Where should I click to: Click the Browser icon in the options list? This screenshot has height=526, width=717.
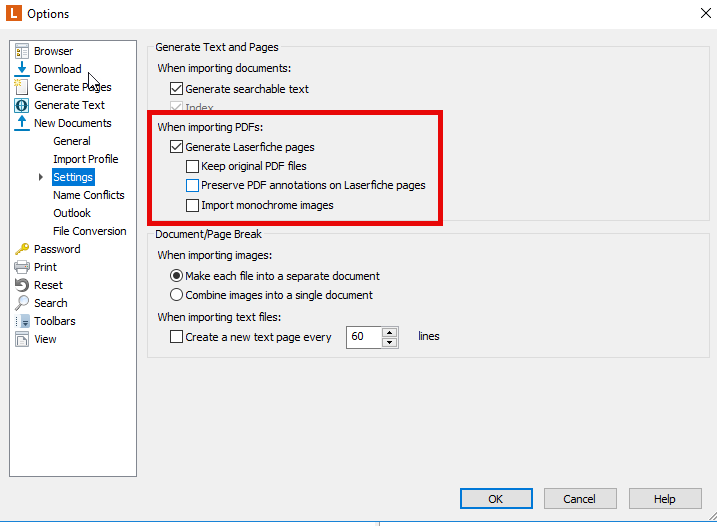(x=21, y=51)
